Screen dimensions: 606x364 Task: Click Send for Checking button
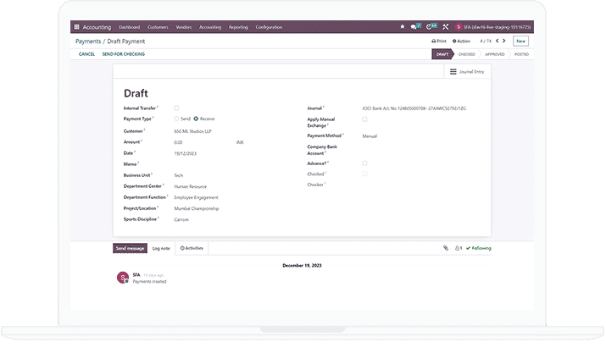pos(123,54)
